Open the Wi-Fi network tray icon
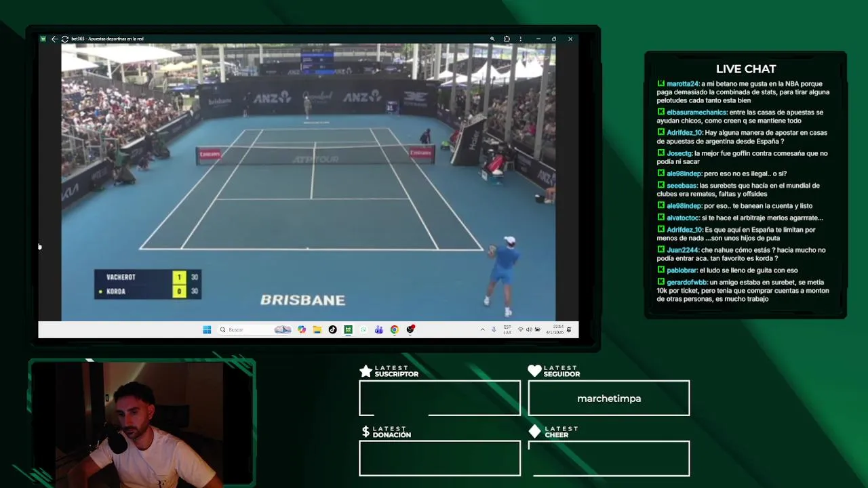Viewport: 868px width, 488px height. click(x=521, y=329)
